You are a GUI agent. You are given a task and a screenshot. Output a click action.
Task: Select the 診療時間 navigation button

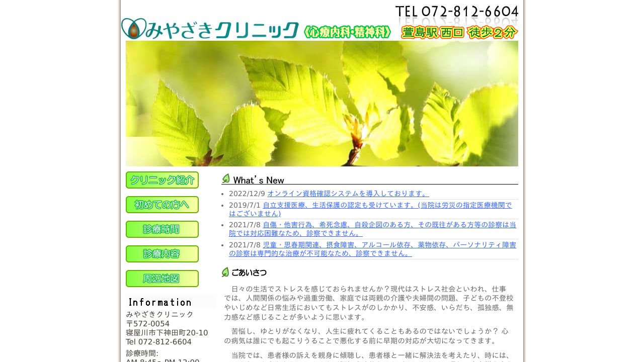(162, 229)
